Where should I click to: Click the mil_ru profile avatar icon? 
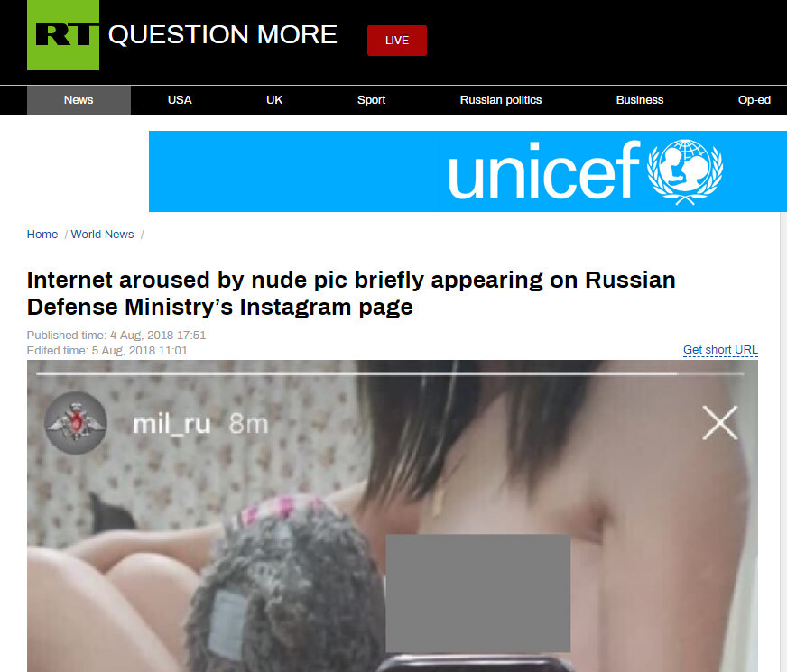(x=75, y=423)
